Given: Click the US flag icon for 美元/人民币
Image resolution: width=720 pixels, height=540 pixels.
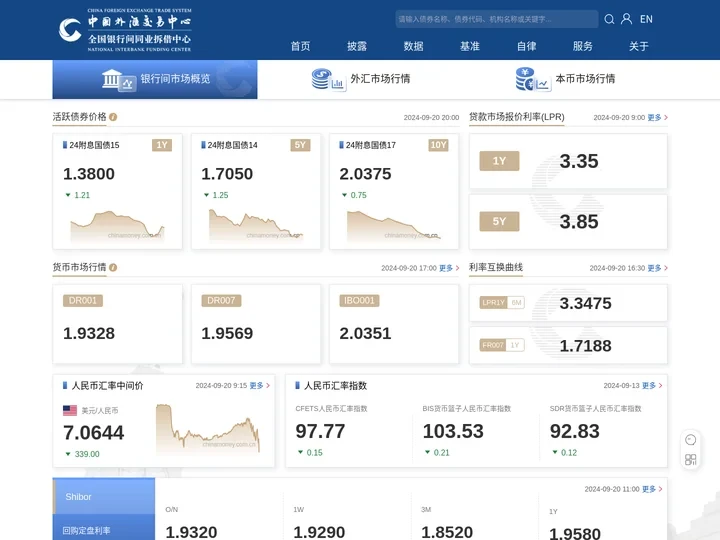Looking at the screenshot, I should click(70, 411).
